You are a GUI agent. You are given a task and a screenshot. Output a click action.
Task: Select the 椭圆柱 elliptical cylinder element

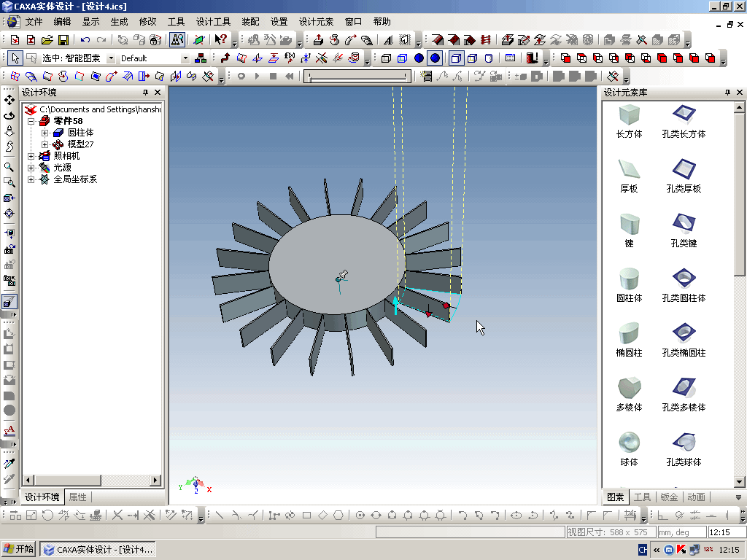(x=629, y=341)
